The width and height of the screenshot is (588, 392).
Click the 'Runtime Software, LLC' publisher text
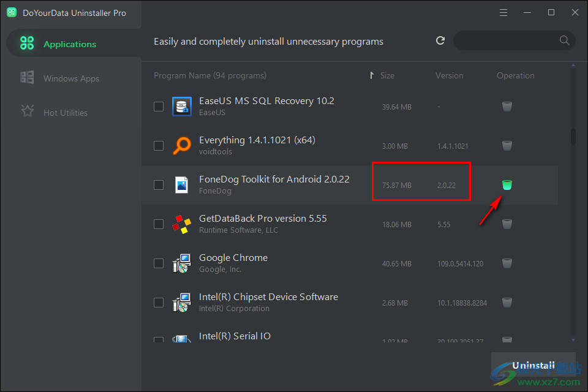click(x=238, y=230)
